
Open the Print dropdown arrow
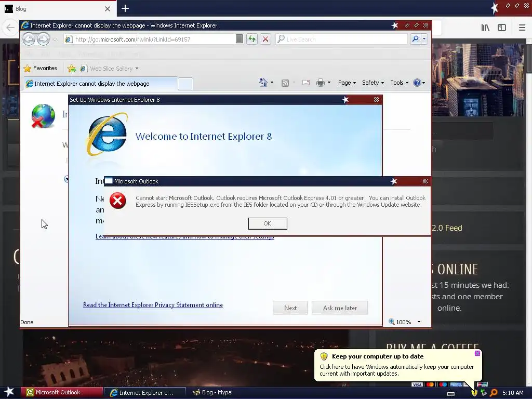point(329,83)
